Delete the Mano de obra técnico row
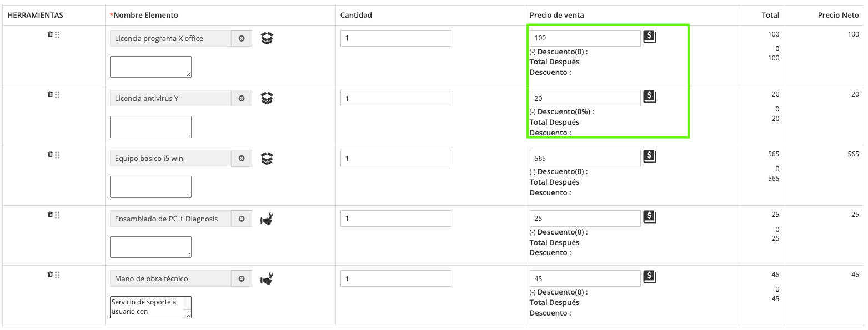This screenshot has height=330, width=868. 50,275
